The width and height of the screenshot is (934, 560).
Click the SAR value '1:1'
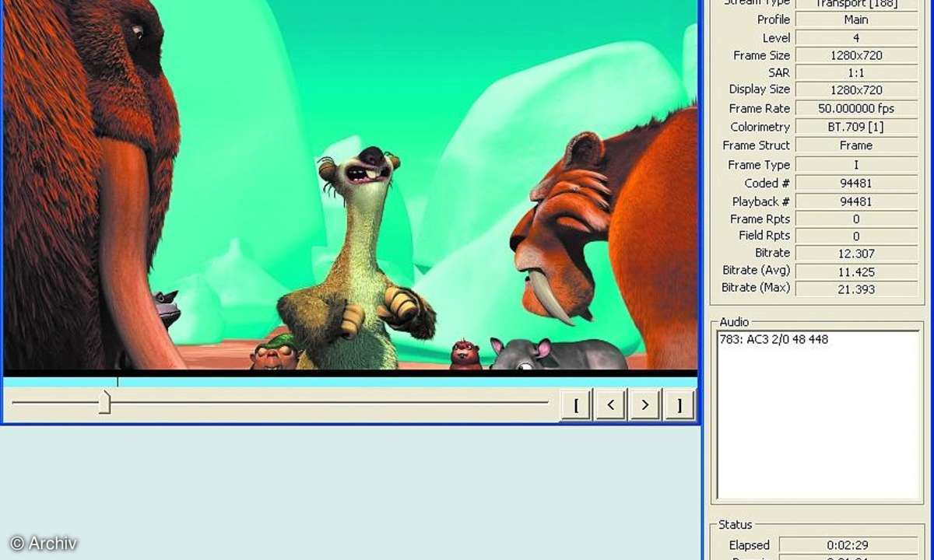point(856,72)
